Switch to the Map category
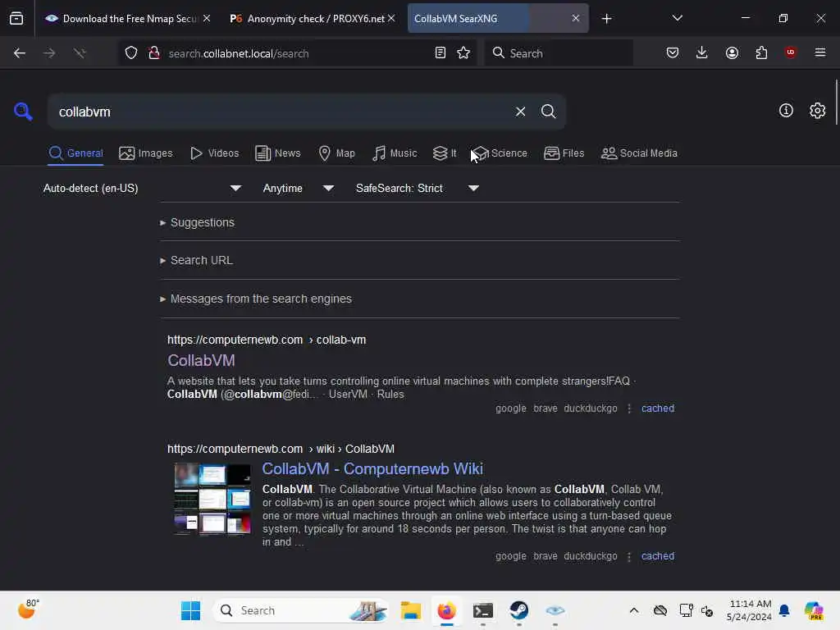The height and width of the screenshot is (630, 840). [x=336, y=153]
